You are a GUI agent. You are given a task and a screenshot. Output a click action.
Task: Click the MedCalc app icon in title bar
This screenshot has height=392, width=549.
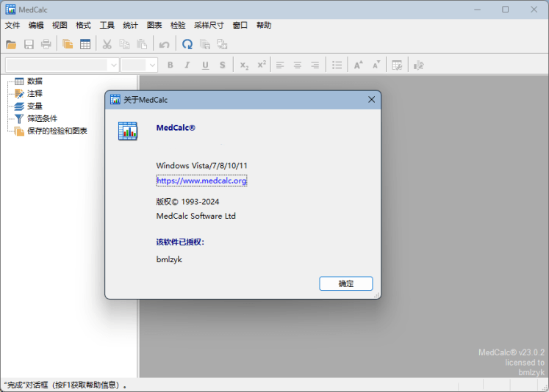(x=10, y=10)
